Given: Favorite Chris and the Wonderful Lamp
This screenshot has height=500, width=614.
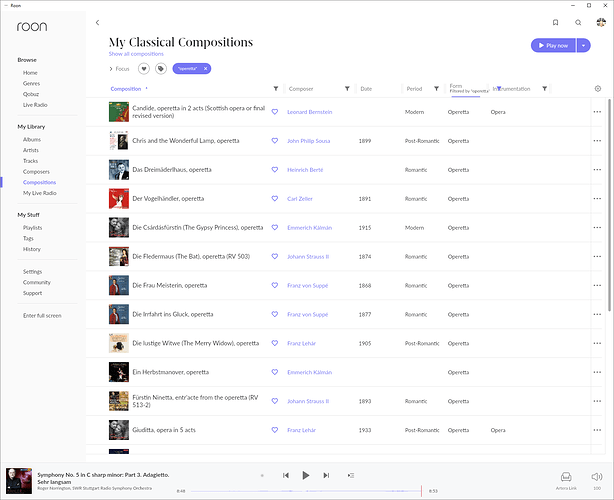Looking at the screenshot, I should (x=275, y=141).
